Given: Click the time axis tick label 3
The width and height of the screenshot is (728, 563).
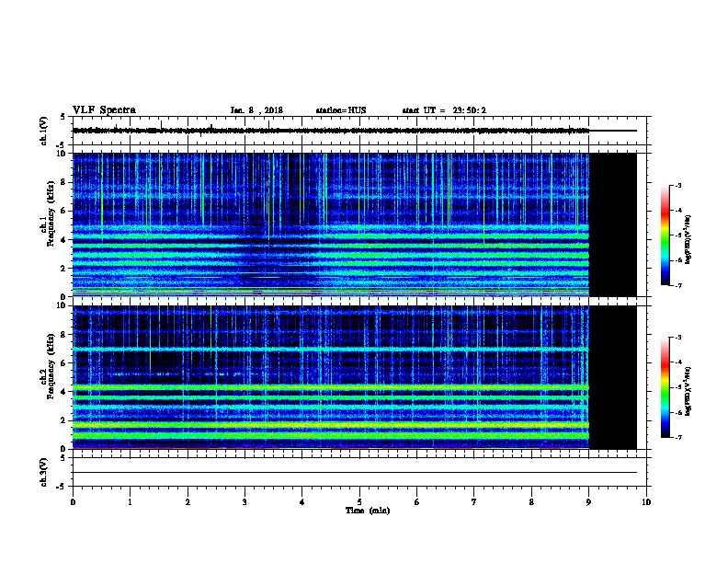Looking at the screenshot, I should click(x=245, y=502).
